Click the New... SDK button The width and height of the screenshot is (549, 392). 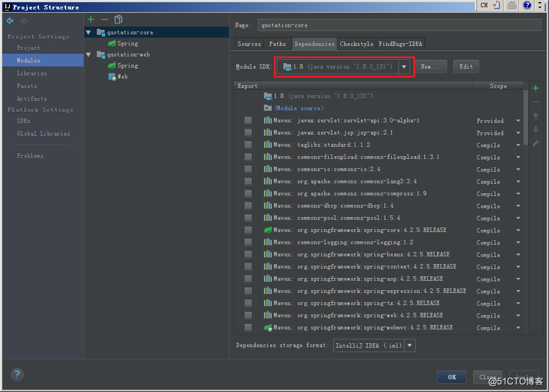(430, 66)
